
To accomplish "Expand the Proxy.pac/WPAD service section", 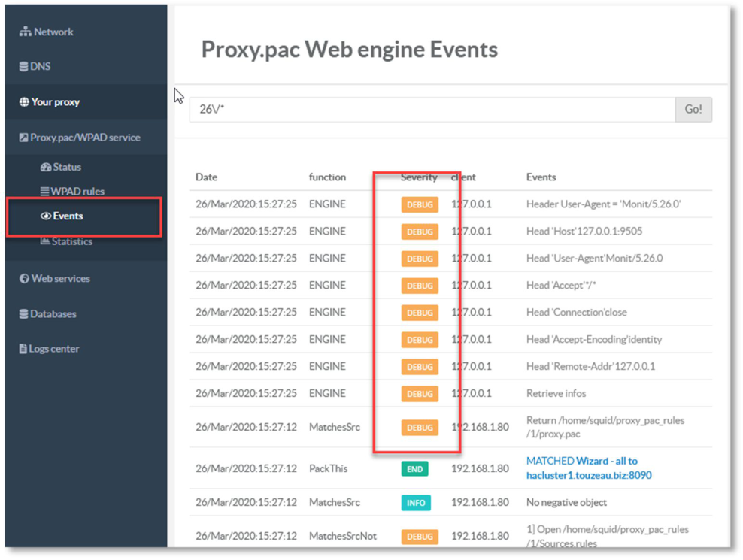I will [84, 138].
